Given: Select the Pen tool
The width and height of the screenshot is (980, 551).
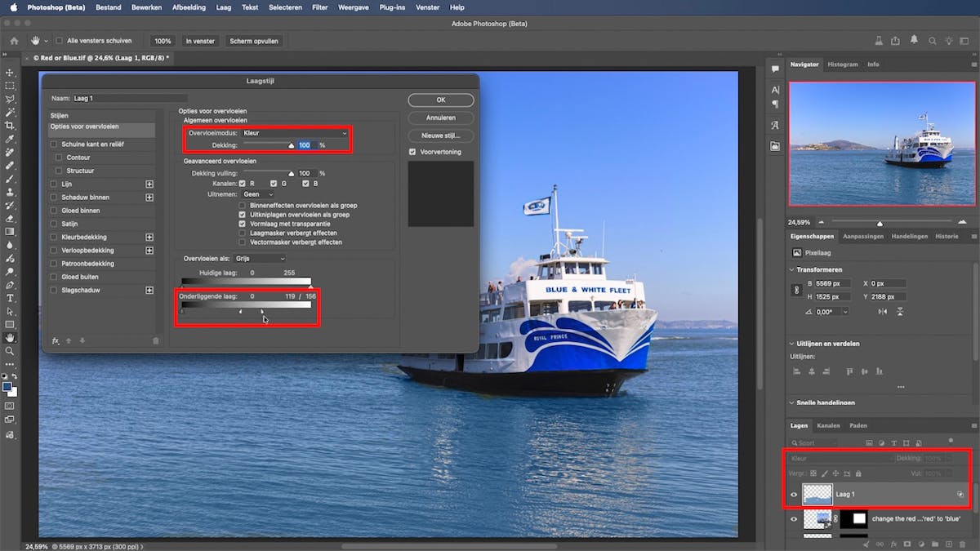Looking at the screenshot, I should (x=10, y=285).
